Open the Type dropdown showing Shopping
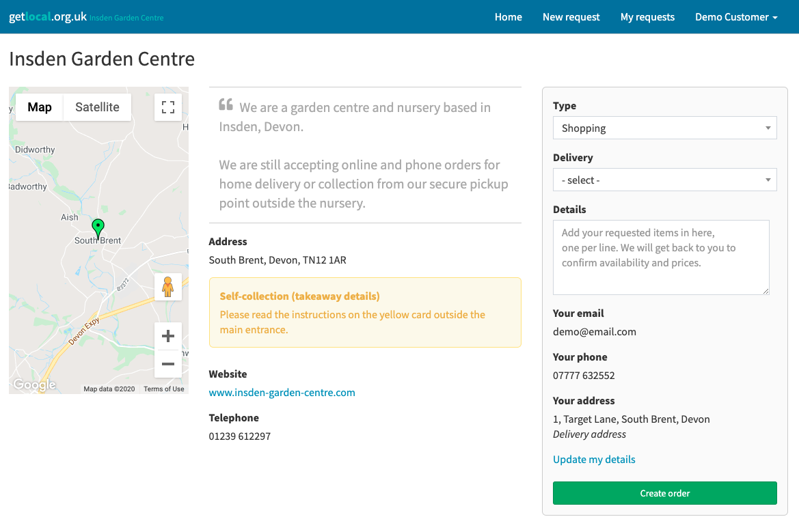This screenshot has height=532, width=799. pos(664,128)
